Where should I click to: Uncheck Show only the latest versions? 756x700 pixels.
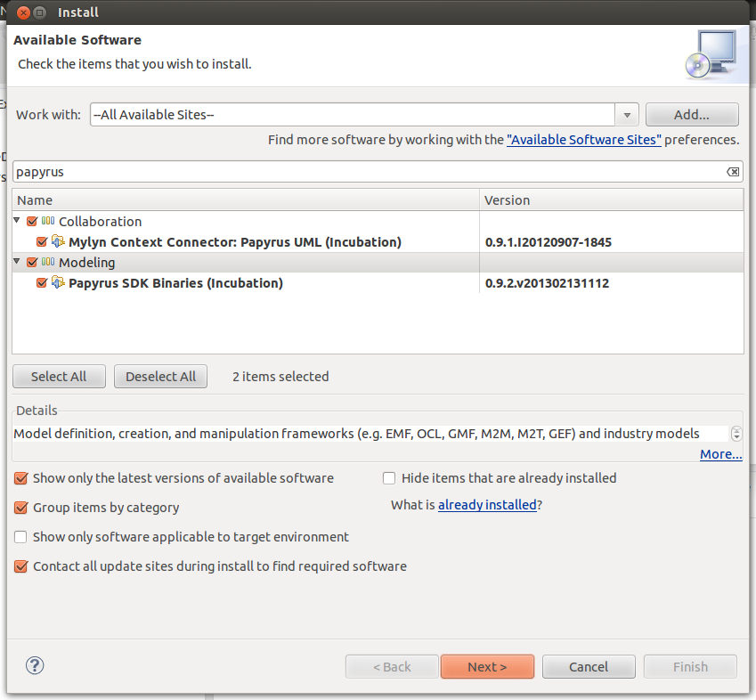21,478
